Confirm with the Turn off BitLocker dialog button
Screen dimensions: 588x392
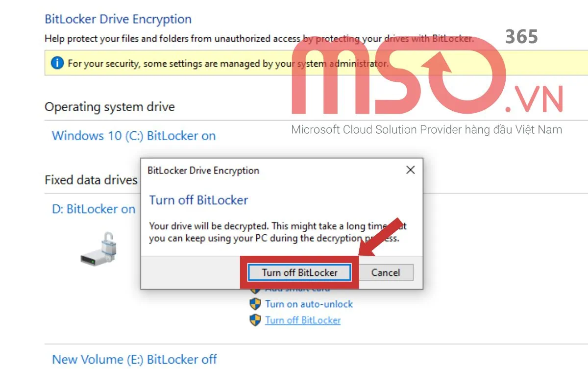pos(299,272)
